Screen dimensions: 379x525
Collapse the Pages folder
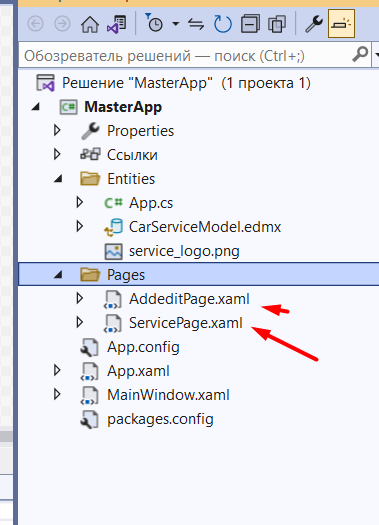click(58, 275)
